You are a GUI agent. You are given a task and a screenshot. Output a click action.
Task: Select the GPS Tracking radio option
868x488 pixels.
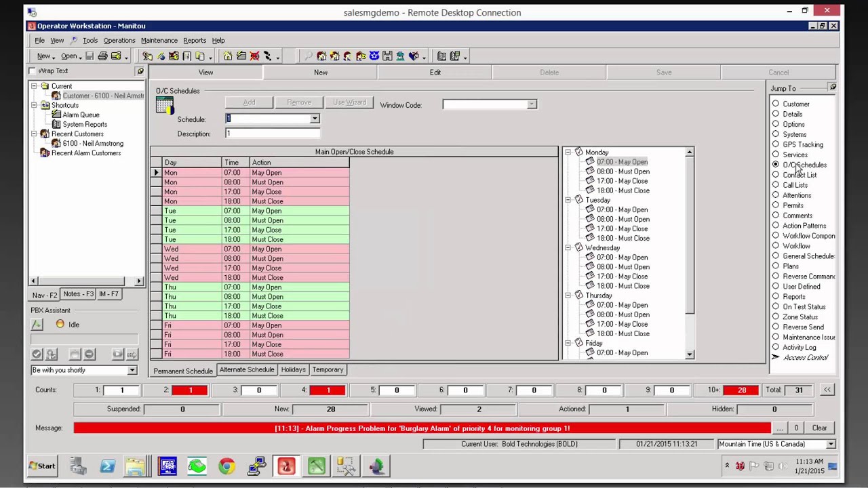776,144
